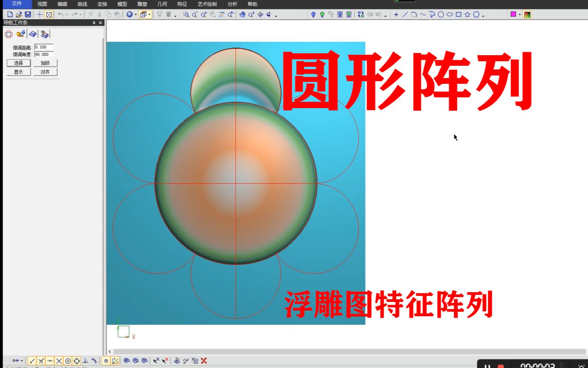Click the red X delete icon in bottom toolbar

(204, 360)
